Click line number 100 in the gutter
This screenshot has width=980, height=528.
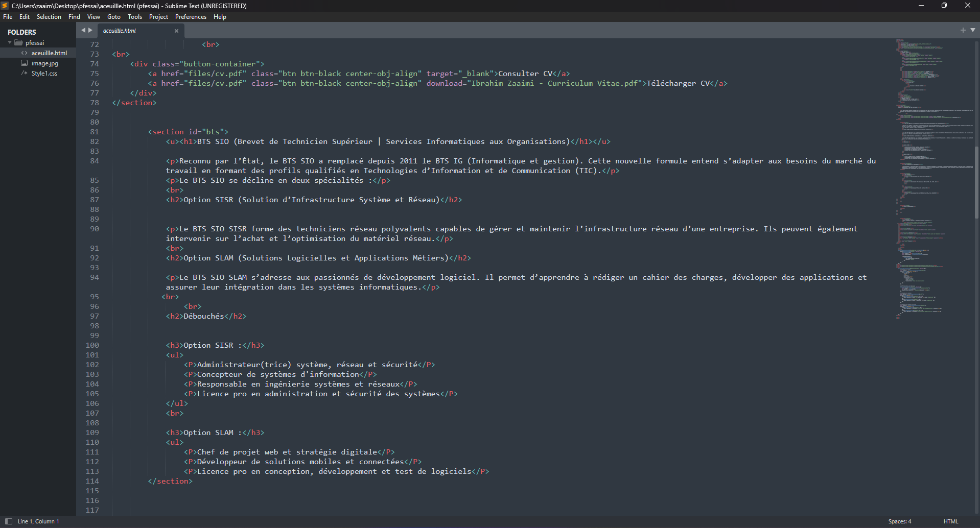pyautogui.click(x=92, y=345)
